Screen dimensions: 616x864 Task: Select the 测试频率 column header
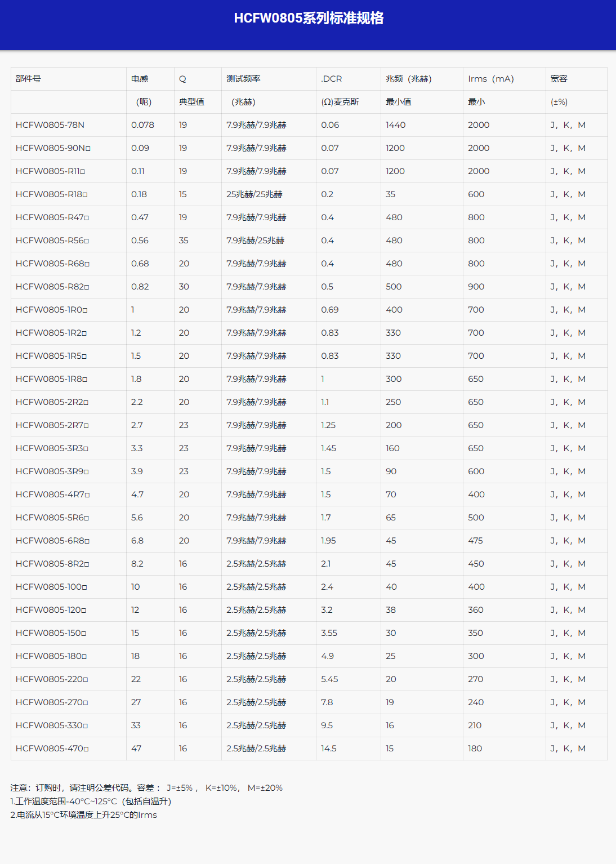243,79
